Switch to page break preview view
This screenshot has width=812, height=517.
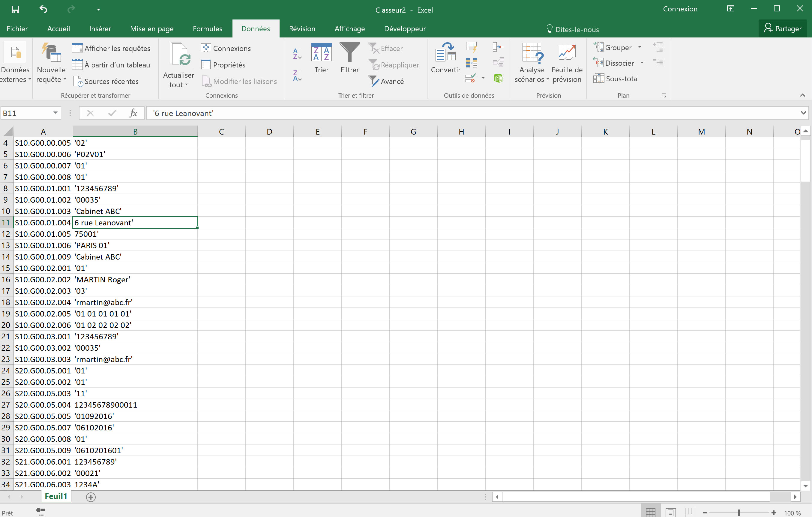click(690, 513)
